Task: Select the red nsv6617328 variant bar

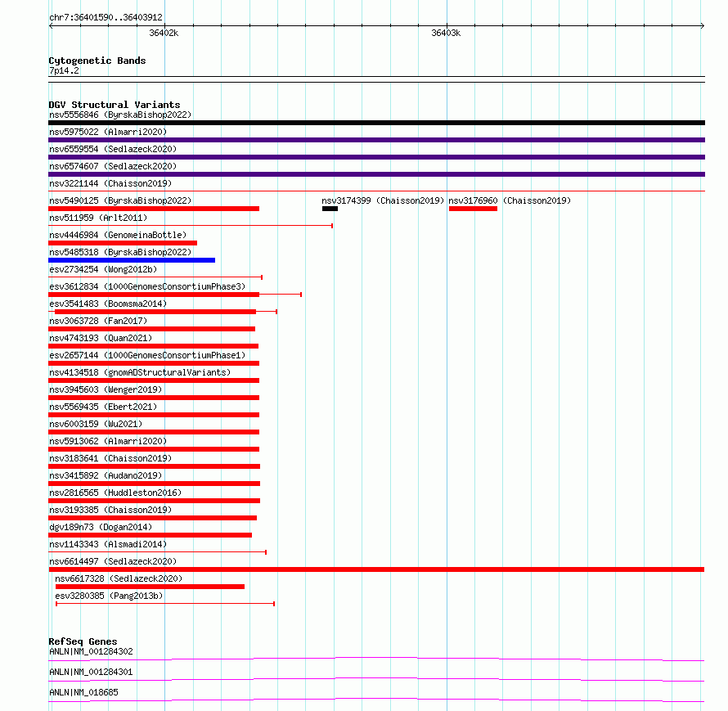Action: pyautogui.click(x=150, y=587)
